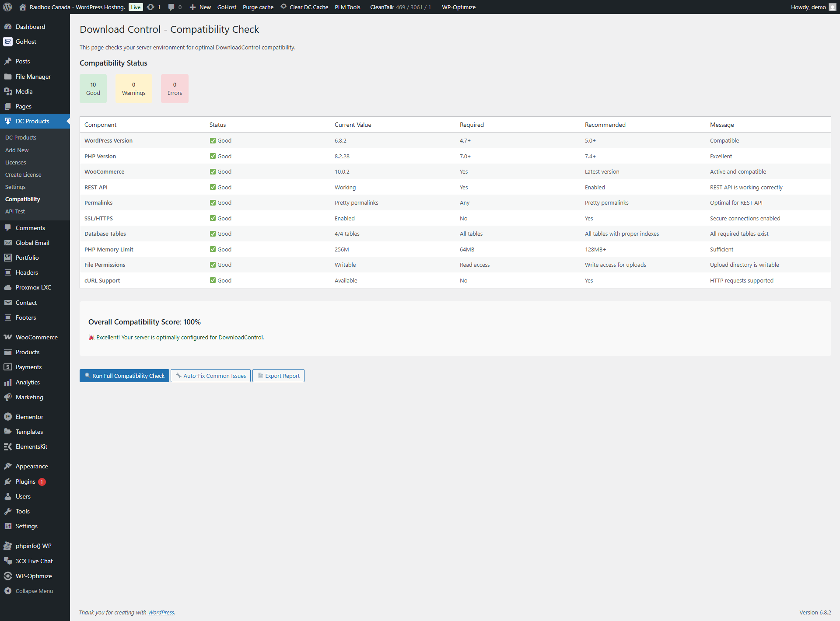Click the plus New icon in admin bar
The width and height of the screenshot is (840, 621).
[x=192, y=7]
